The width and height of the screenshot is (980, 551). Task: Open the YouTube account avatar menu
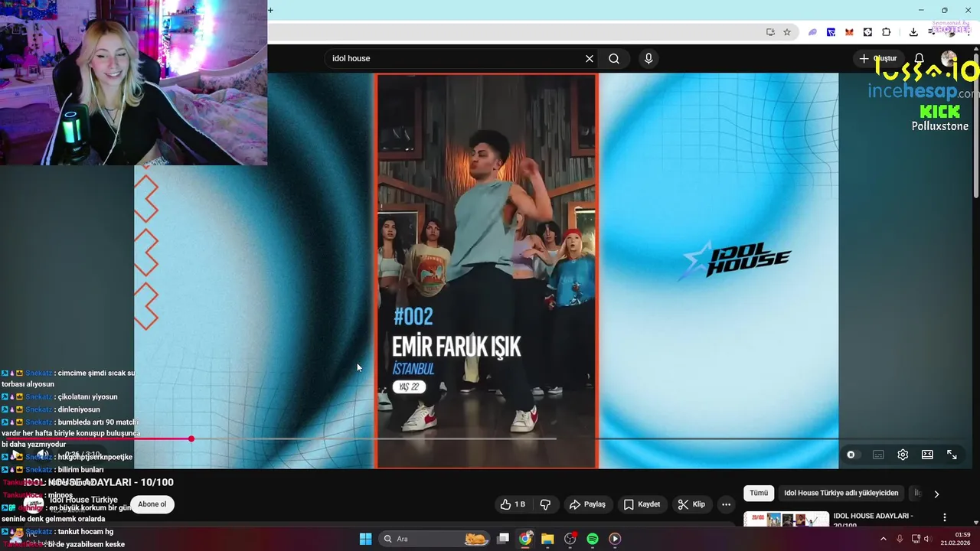949,58
